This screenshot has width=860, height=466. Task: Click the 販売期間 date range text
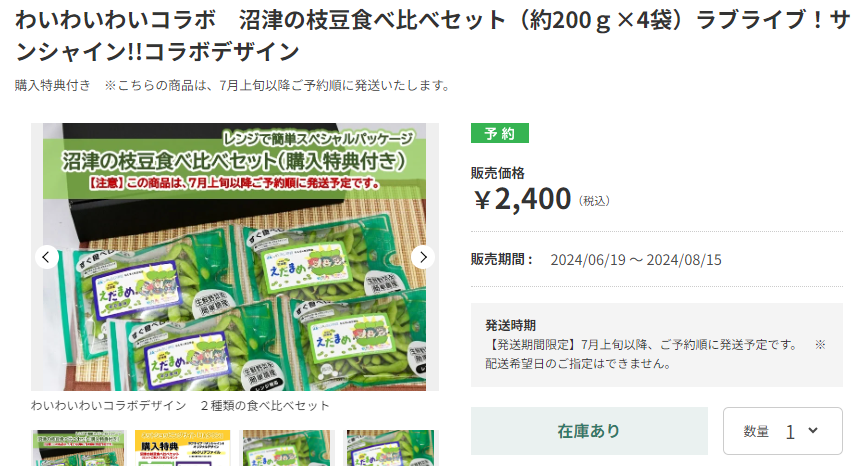pos(636,260)
